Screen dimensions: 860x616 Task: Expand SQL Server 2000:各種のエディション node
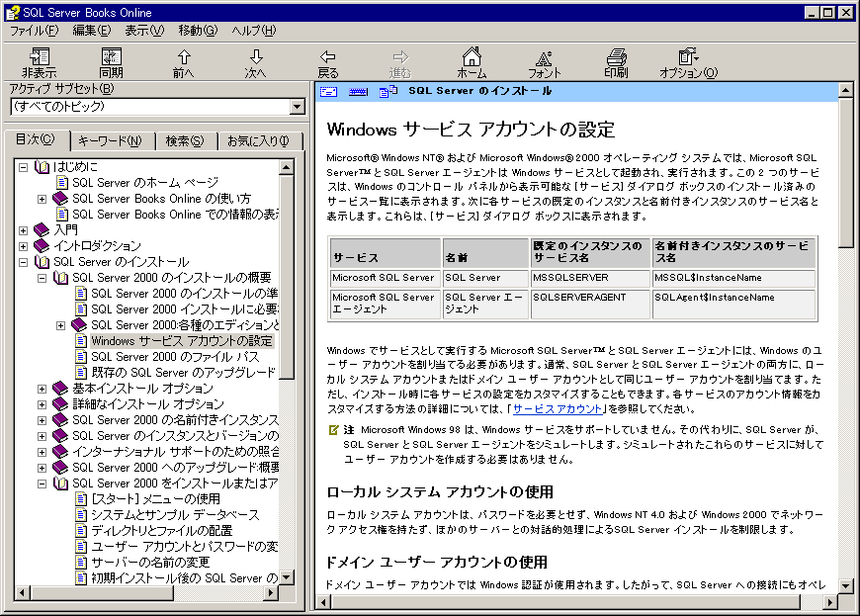point(60,325)
